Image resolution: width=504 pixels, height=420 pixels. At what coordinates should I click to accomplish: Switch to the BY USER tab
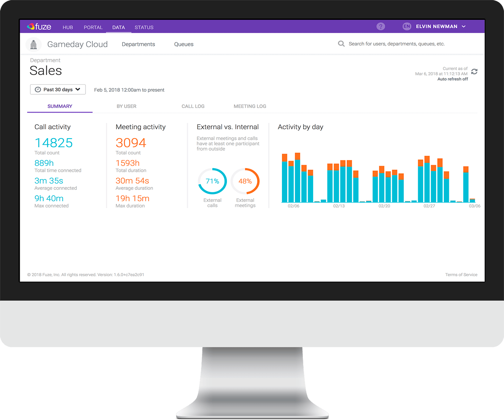click(x=126, y=106)
